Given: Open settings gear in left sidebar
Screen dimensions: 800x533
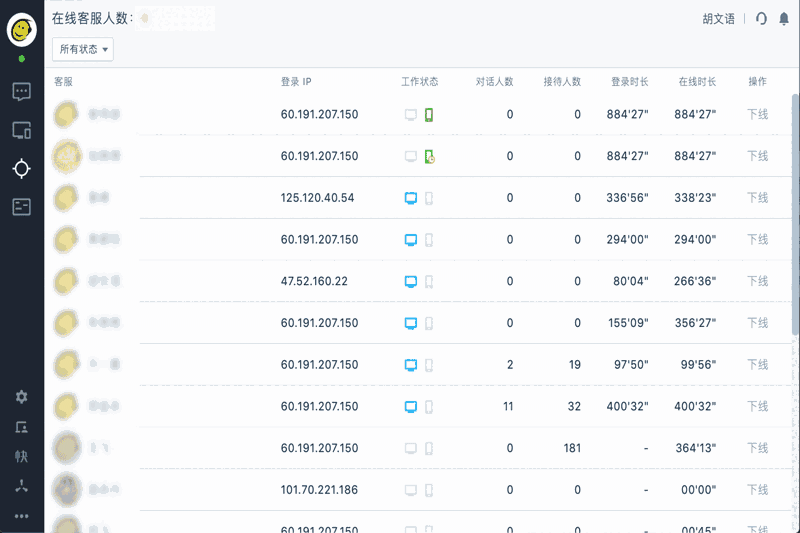Looking at the screenshot, I should (21, 397).
